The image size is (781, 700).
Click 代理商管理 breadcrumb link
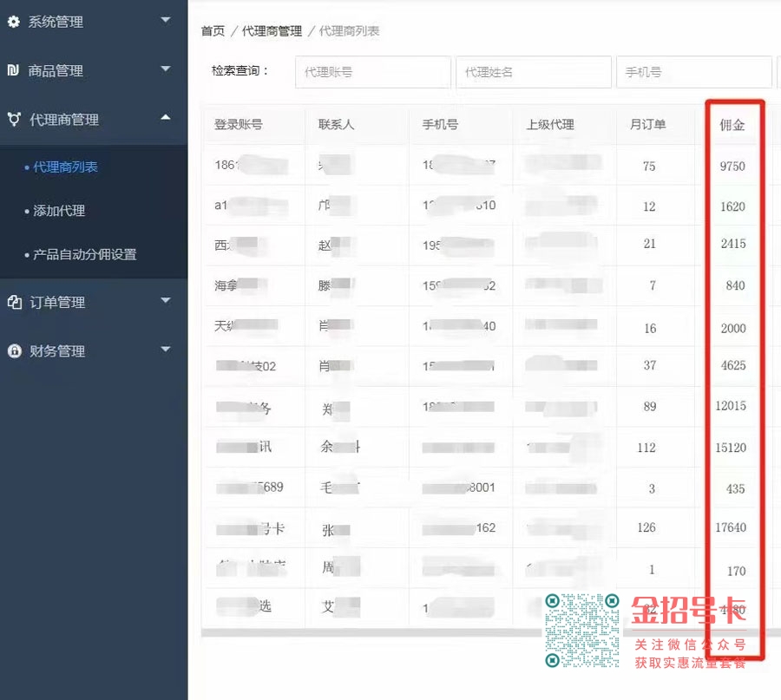(x=272, y=31)
